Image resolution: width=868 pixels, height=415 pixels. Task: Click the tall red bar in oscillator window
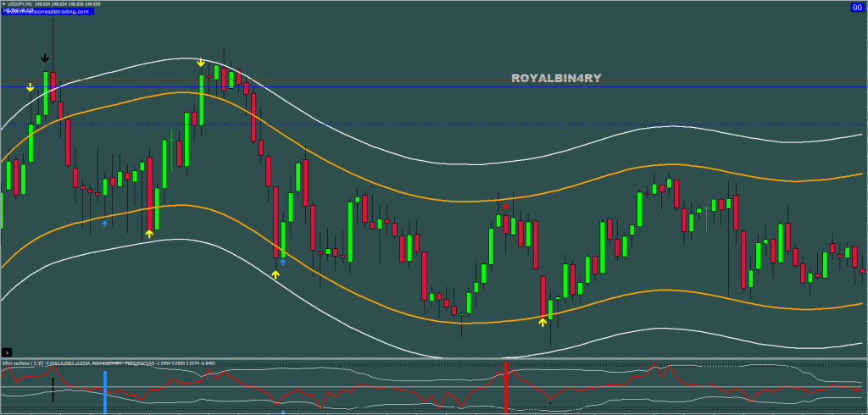pyautogui.click(x=505, y=387)
